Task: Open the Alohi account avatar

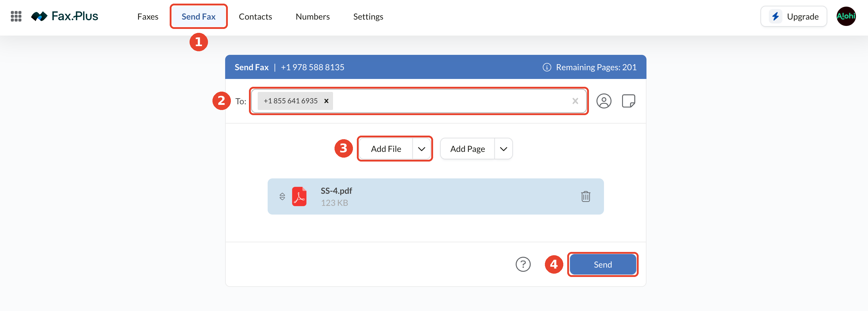Action: click(x=846, y=16)
